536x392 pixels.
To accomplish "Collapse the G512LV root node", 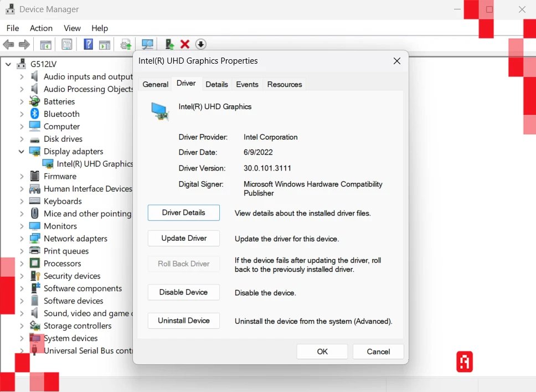I will click(8, 64).
